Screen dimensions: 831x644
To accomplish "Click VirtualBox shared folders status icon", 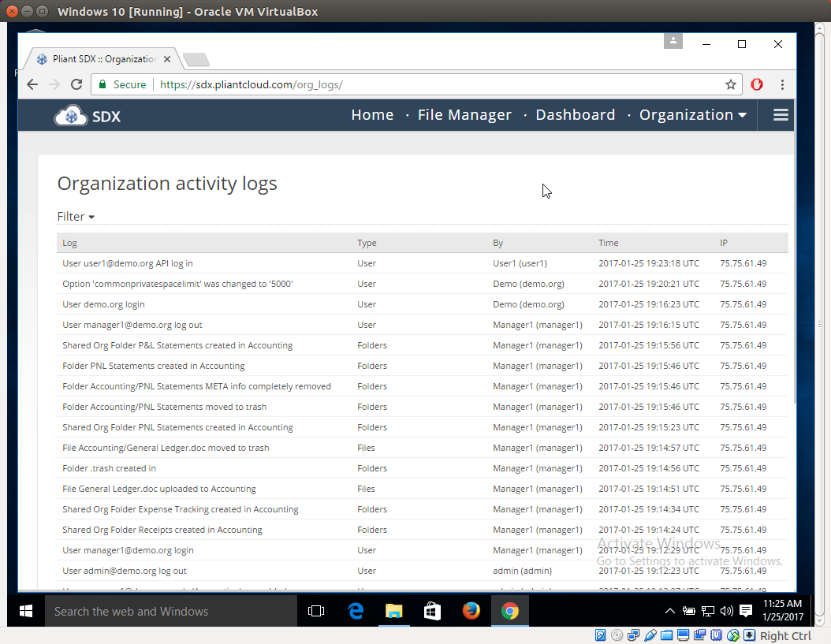I will (x=667, y=635).
